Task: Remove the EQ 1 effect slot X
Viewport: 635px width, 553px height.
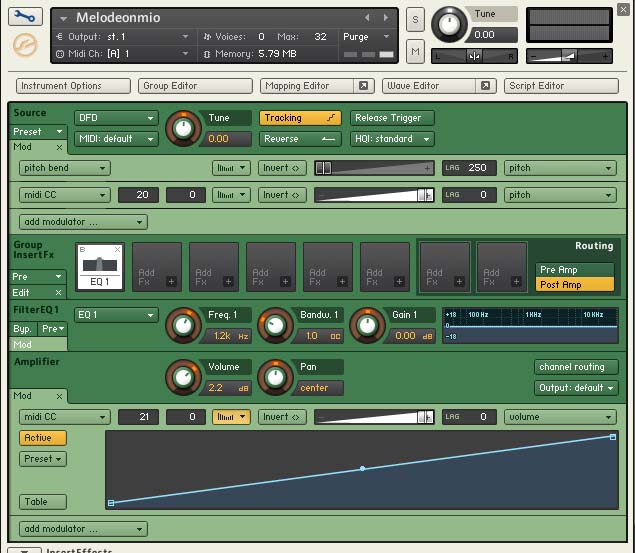Action: pyautogui.click(x=117, y=249)
